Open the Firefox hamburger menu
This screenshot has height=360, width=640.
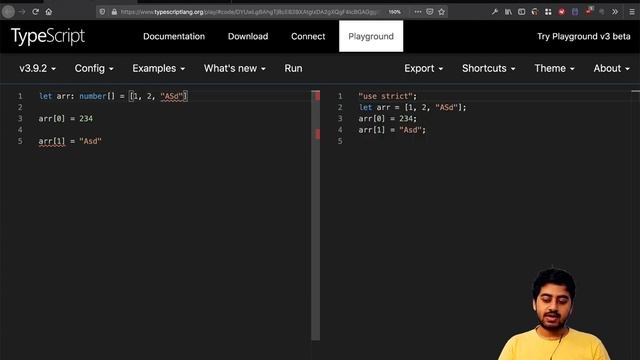point(632,12)
